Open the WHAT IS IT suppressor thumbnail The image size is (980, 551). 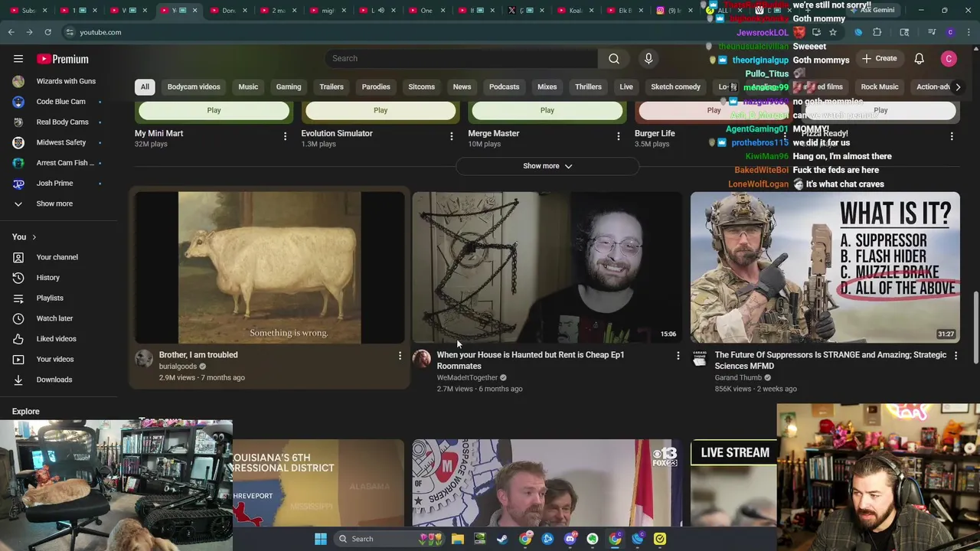tap(825, 267)
